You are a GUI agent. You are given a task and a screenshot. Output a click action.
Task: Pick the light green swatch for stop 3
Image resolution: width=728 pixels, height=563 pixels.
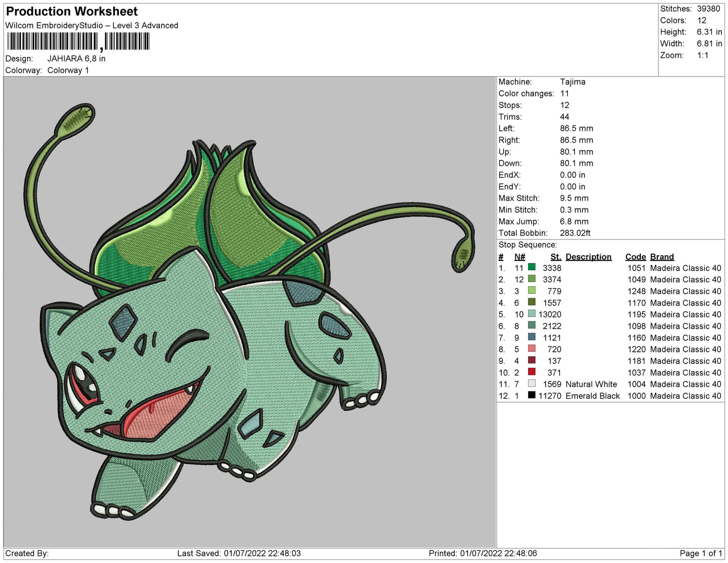pyautogui.click(x=532, y=290)
